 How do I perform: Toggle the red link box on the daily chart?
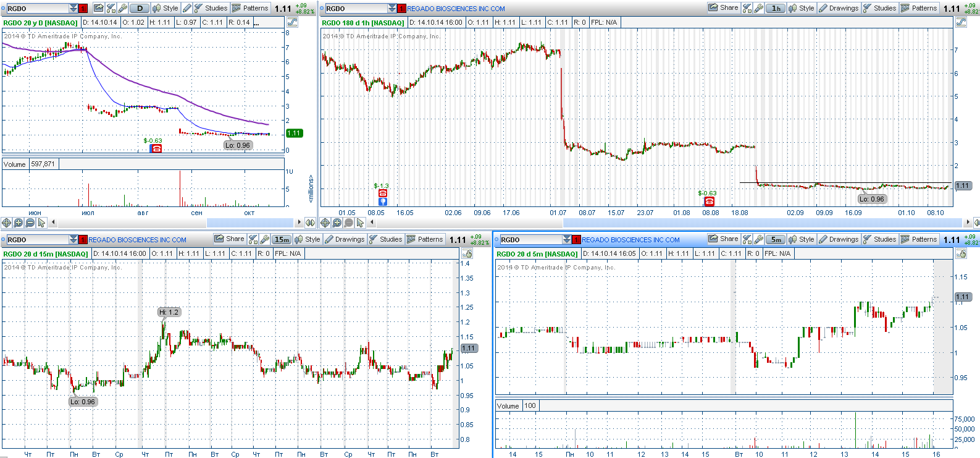click(83, 9)
